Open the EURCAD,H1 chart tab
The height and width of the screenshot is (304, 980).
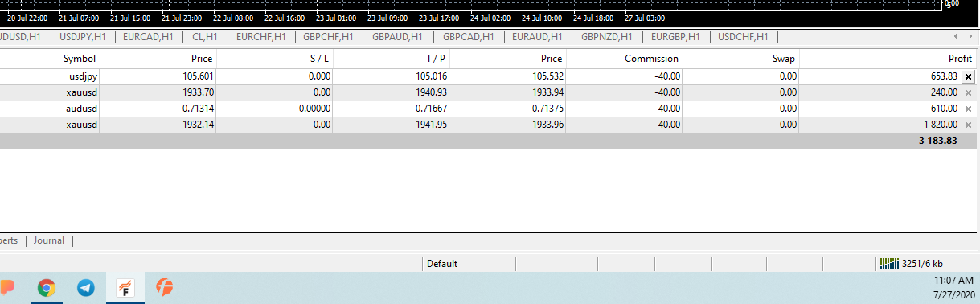click(x=148, y=36)
